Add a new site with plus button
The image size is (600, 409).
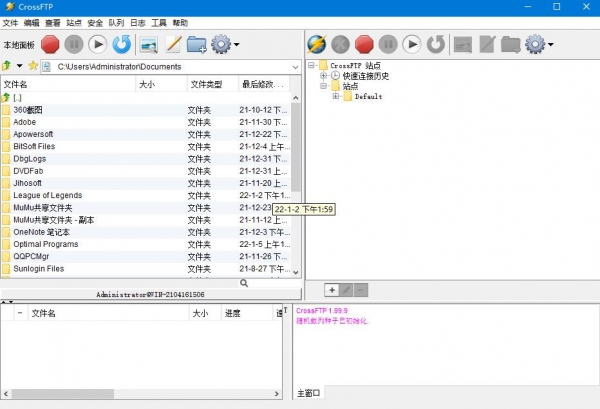coord(332,290)
